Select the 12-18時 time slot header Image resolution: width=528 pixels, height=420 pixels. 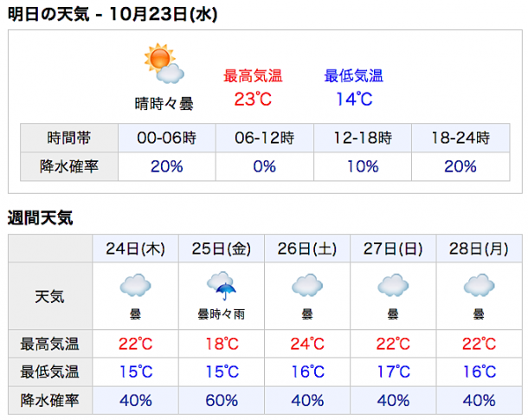pyautogui.click(x=363, y=138)
